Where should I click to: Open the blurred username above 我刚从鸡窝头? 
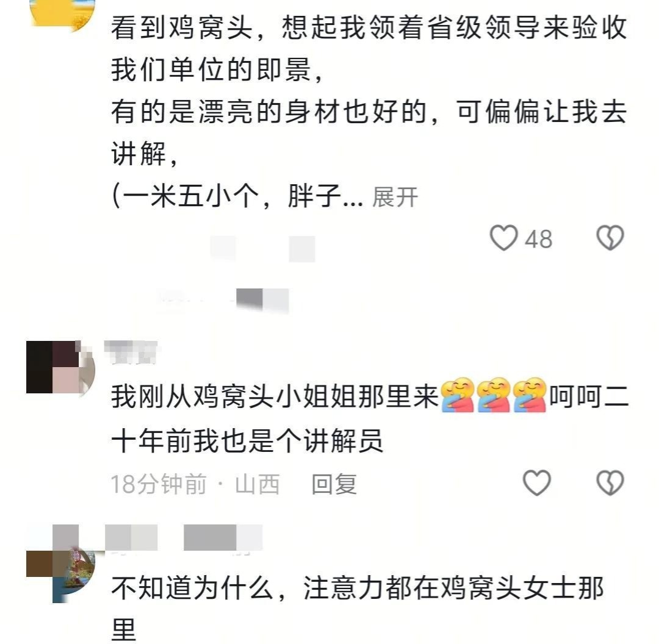[x=131, y=352]
